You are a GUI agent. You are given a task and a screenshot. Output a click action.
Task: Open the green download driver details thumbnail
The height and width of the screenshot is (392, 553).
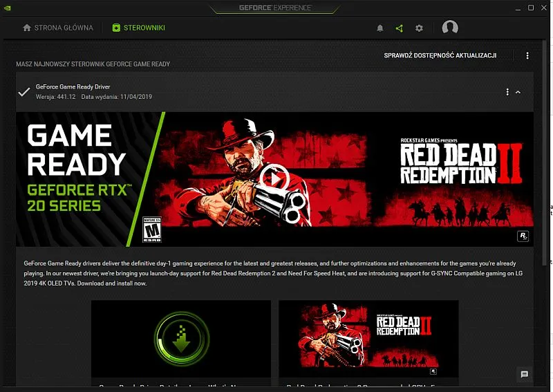[x=181, y=339]
